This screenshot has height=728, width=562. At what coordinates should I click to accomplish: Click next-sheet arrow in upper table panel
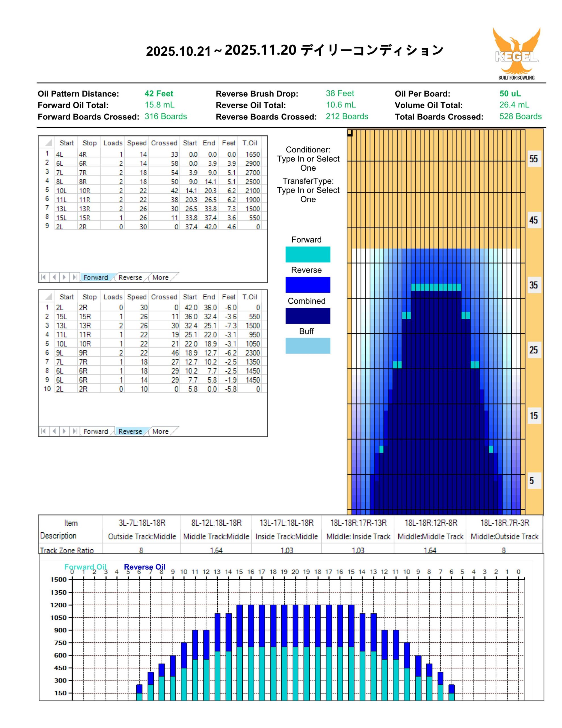tap(64, 277)
